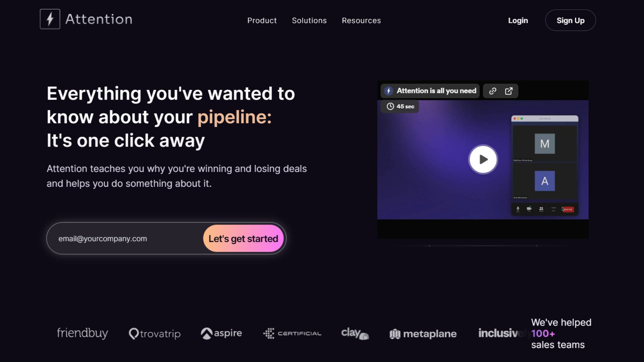Click the metaplane logo
644x362 pixels.
point(423,334)
